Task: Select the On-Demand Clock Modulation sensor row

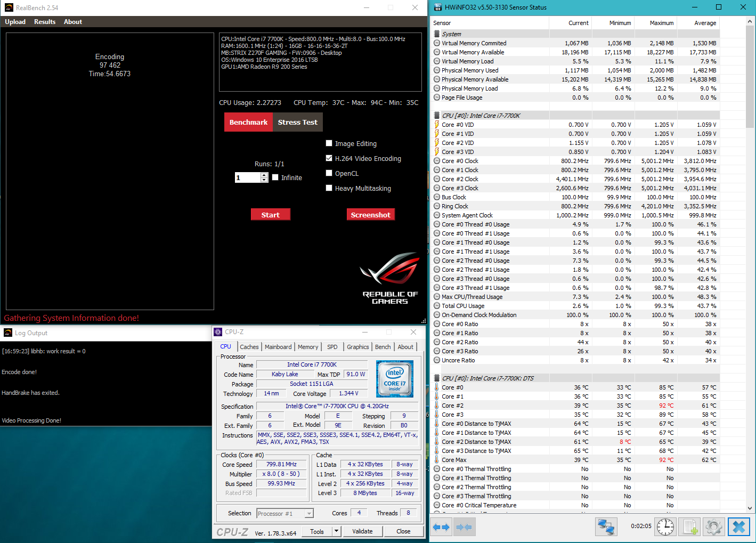Action: point(575,315)
